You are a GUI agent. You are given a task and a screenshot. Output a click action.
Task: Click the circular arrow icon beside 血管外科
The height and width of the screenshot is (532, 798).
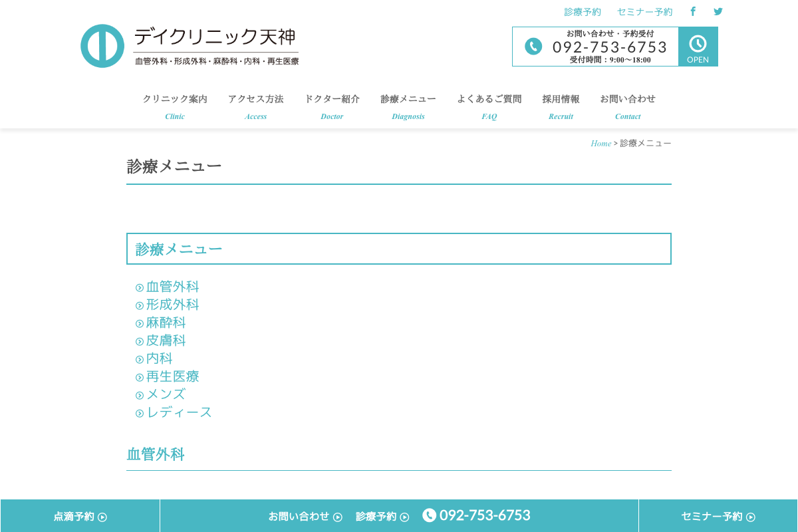tap(139, 287)
